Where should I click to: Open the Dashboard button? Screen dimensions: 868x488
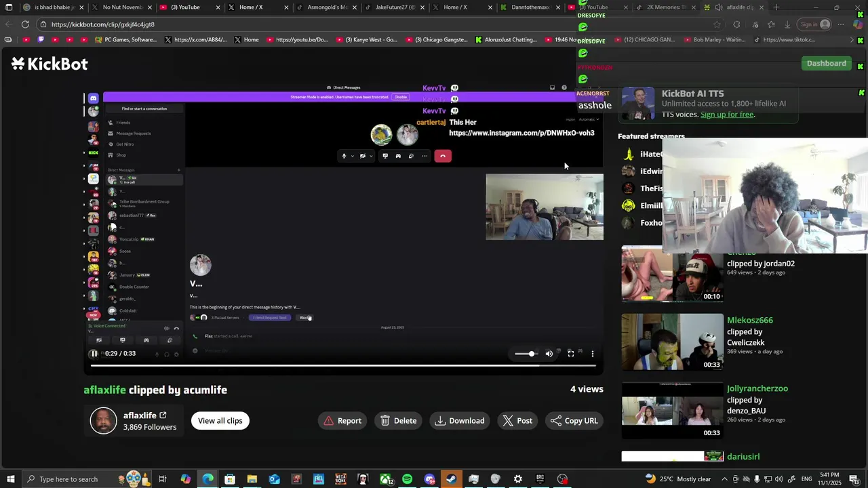(826, 63)
